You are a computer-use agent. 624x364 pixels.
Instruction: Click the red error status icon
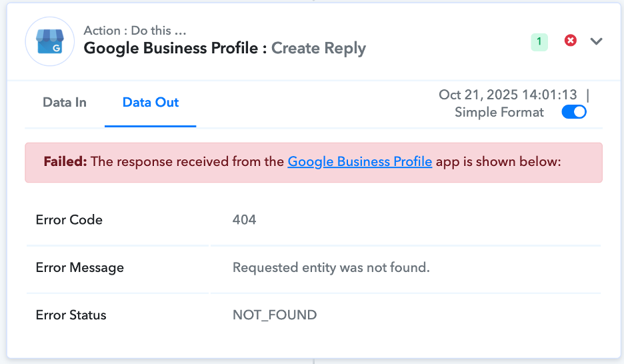[571, 41]
